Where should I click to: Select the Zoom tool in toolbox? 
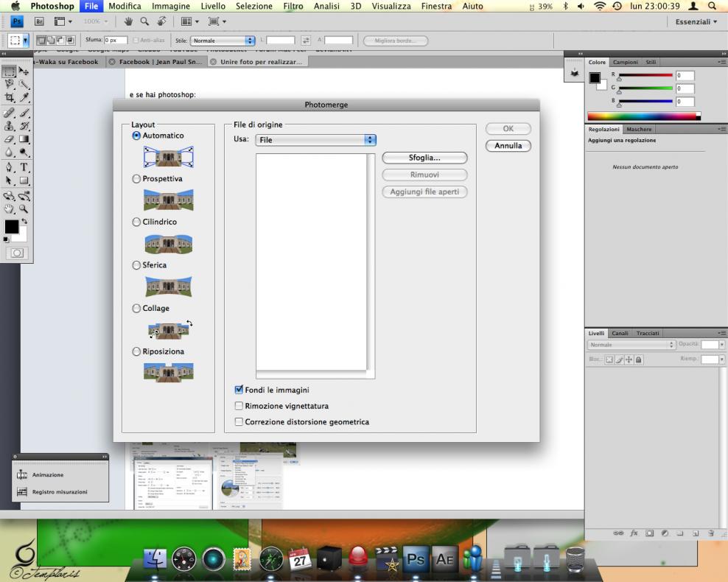point(24,208)
